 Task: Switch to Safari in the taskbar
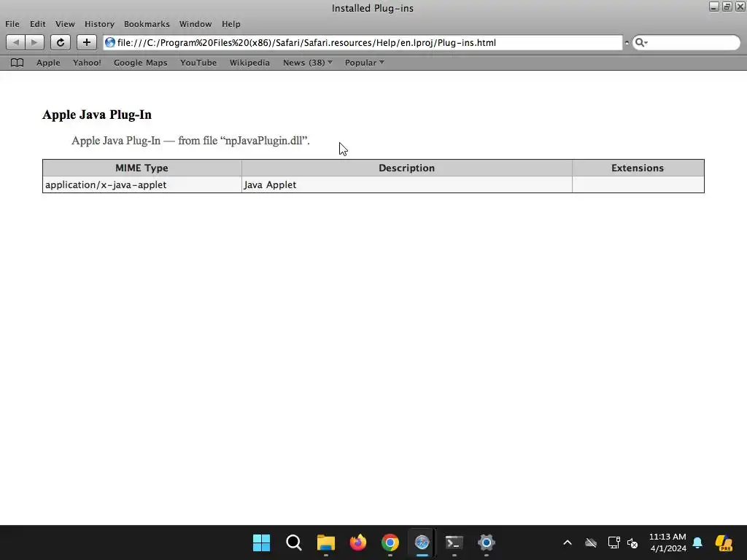pos(422,542)
